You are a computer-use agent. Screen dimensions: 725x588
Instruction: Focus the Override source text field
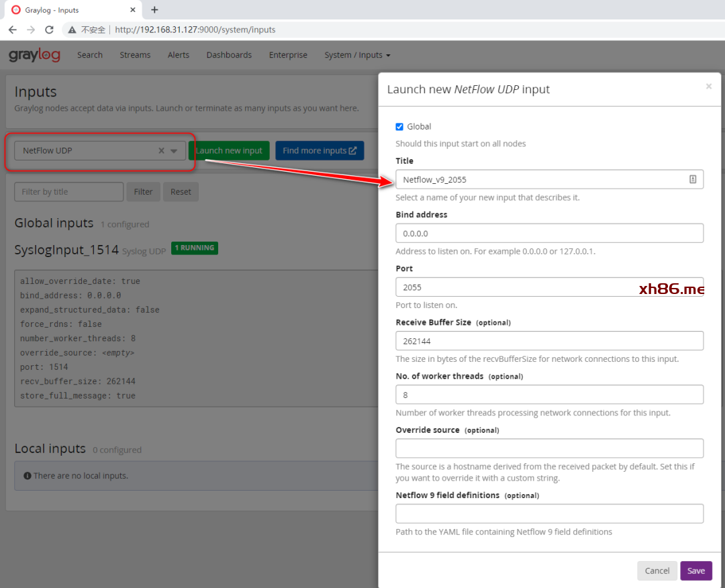pos(549,448)
